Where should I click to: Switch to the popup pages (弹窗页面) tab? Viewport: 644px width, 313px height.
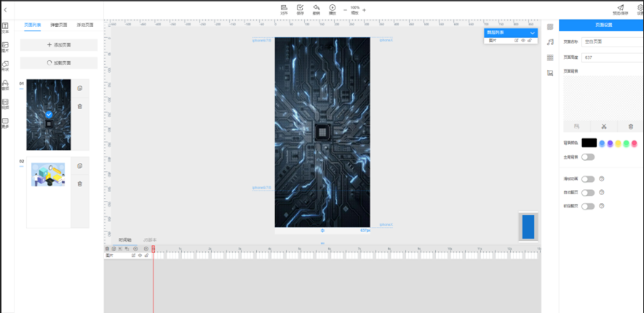[x=59, y=25]
